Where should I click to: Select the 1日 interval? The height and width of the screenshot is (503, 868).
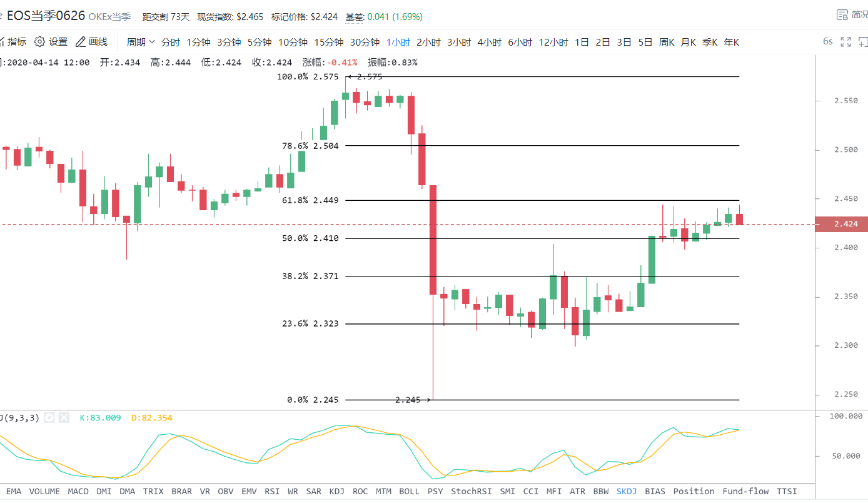[582, 43]
